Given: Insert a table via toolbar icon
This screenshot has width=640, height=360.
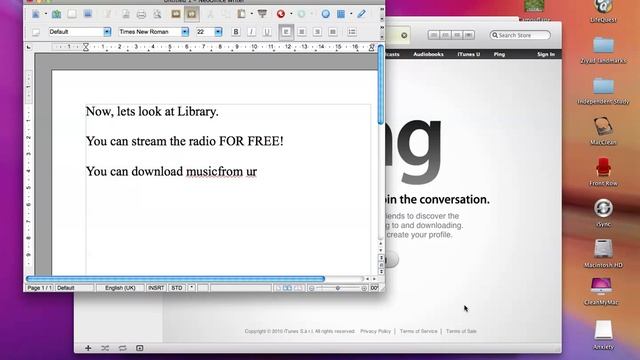Looking at the screenshot, I should pyautogui.click(x=341, y=14).
